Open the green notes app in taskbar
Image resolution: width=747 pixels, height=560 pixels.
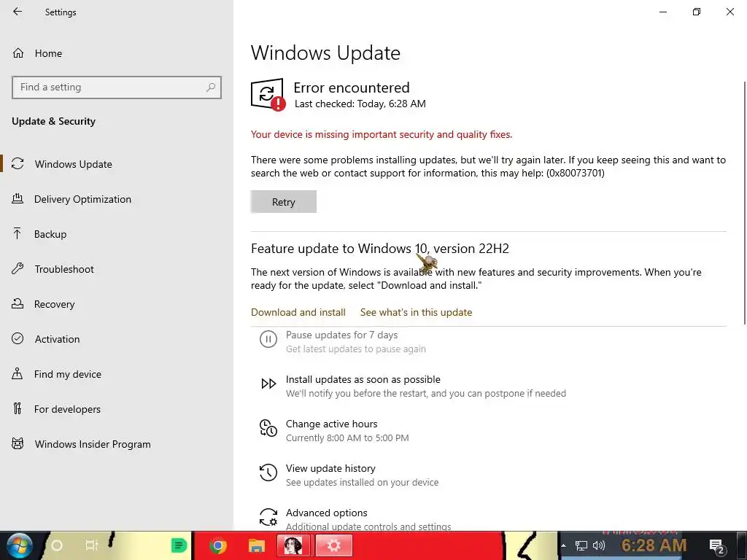pyautogui.click(x=179, y=545)
